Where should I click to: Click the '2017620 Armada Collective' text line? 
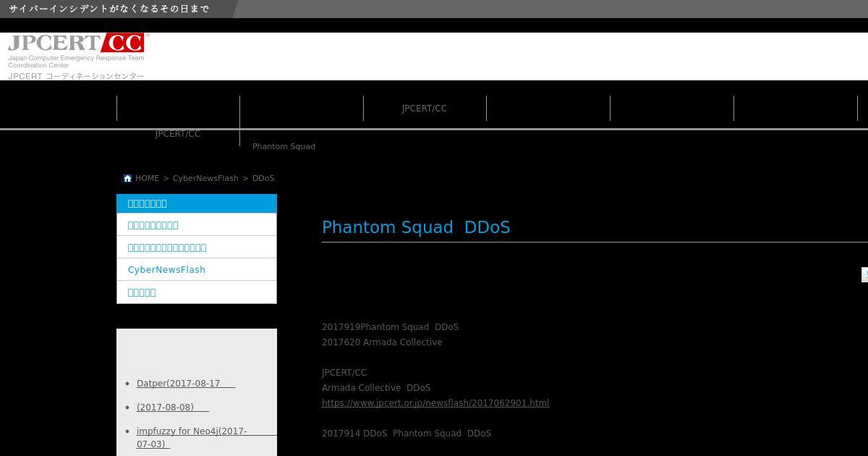coord(382,342)
